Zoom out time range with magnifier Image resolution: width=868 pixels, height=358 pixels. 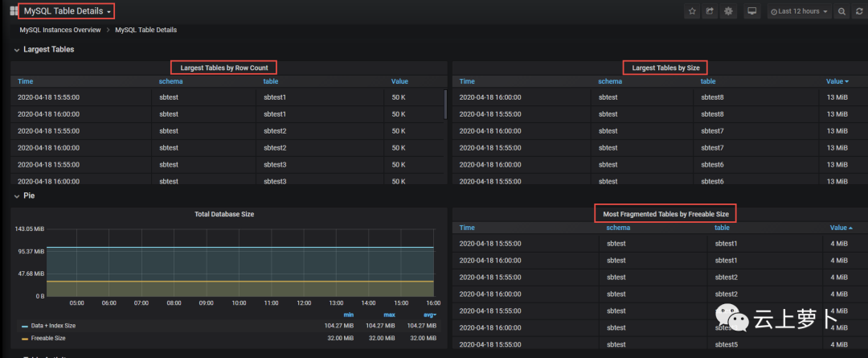point(841,11)
